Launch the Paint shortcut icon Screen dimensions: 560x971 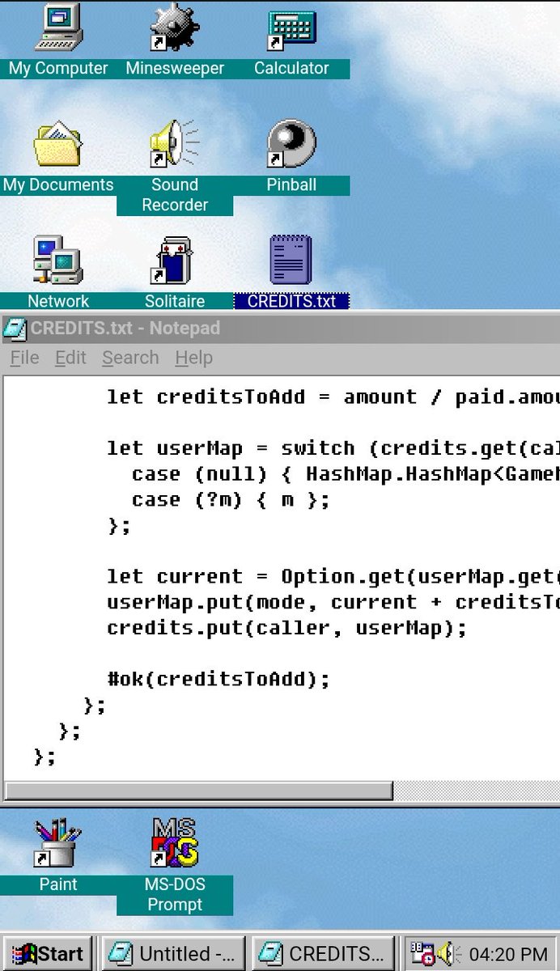click(x=58, y=844)
